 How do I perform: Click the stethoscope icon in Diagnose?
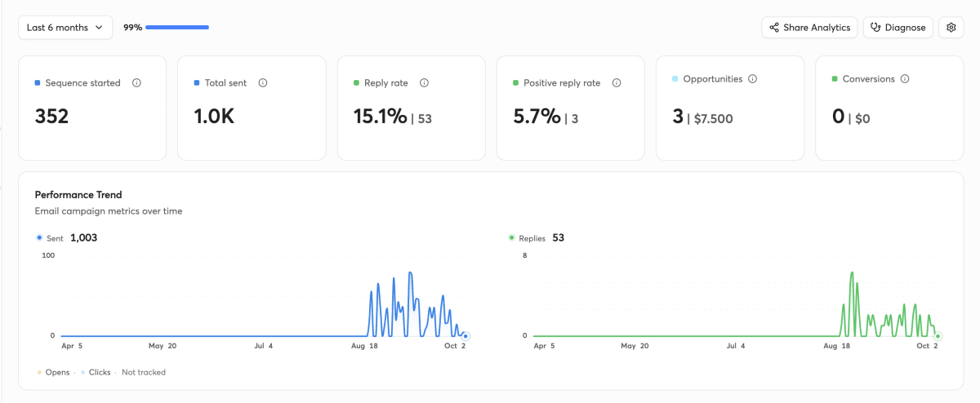point(875,27)
